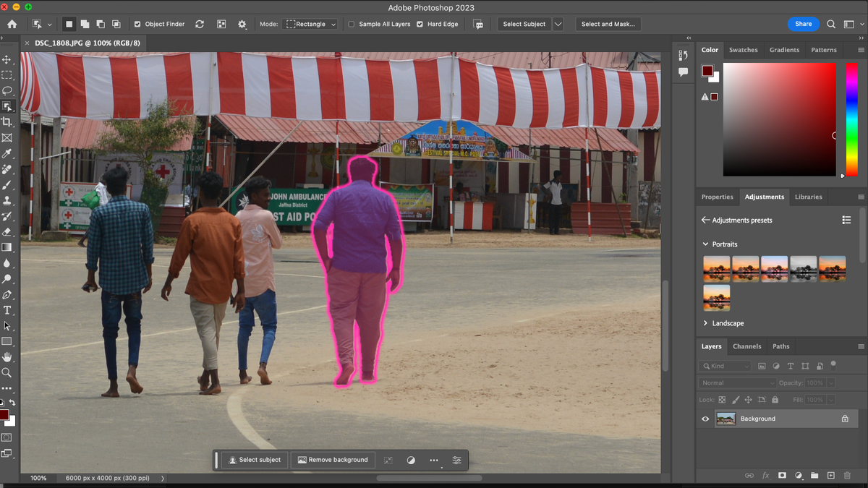Switch to the Channels tab
Image resolution: width=868 pixels, height=488 pixels.
(746, 346)
